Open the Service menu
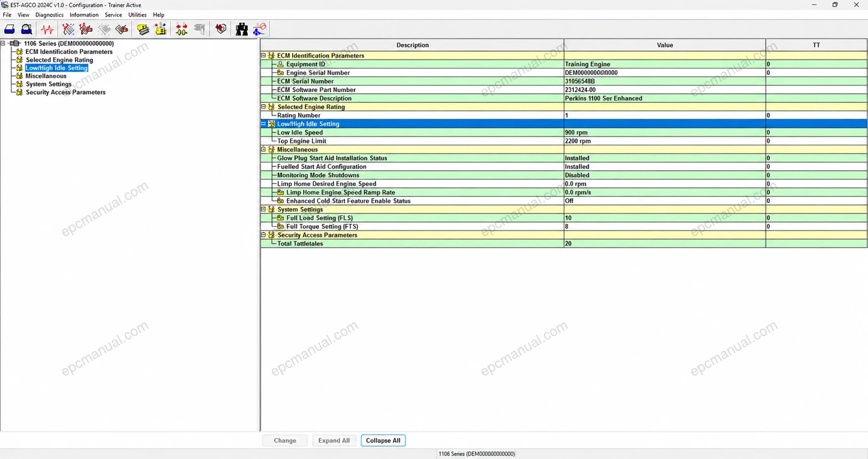 pos(113,15)
